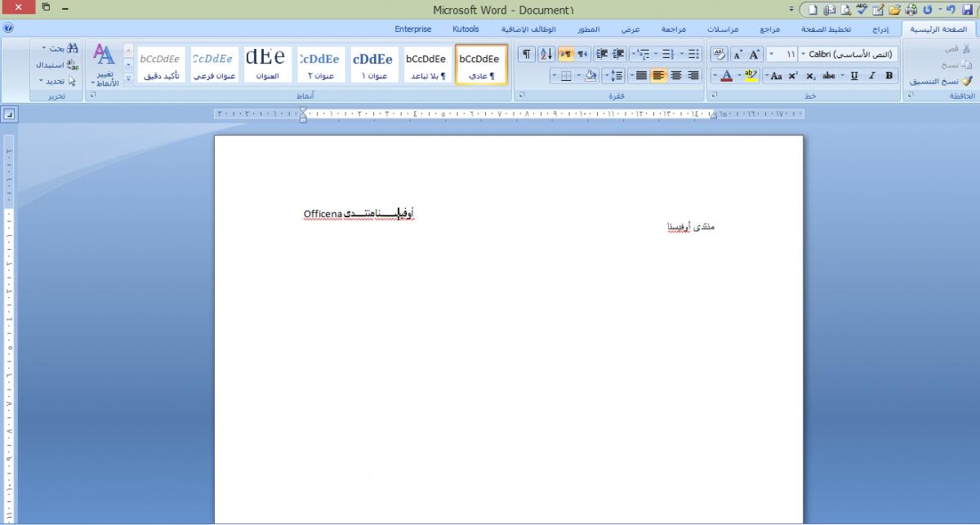Apply the Heading 1 (عنوان ١) style
The image size is (980, 525).
click(374, 65)
